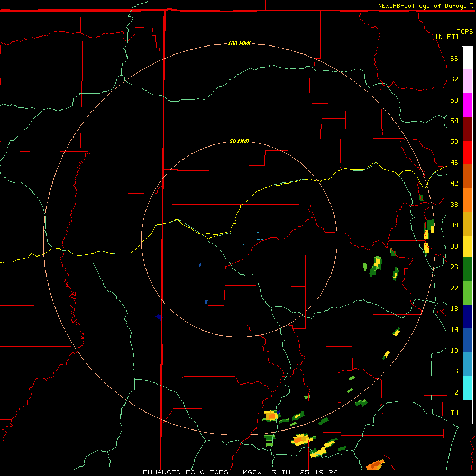
Task: Click the legend value 2
Action: click(x=456, y=392)
